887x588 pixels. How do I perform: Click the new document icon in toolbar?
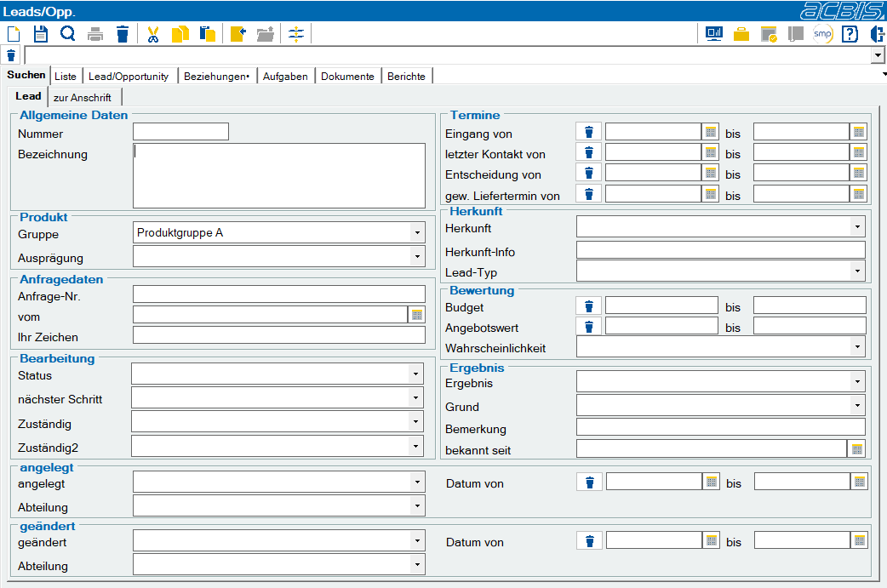pyautogui.click(x=14, y=34)
